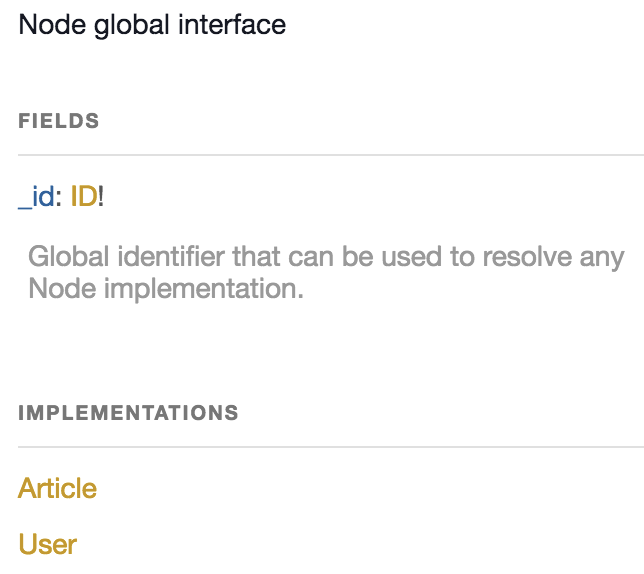Click 'Node implementation.' in the field description
This screenshot has width=644, height=574.
click(x=165, y=290)
